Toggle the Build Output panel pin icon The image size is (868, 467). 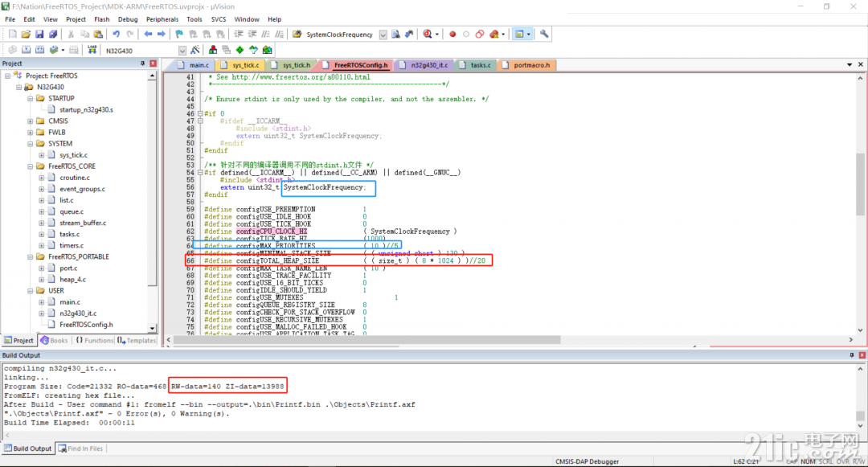(851, 355)
